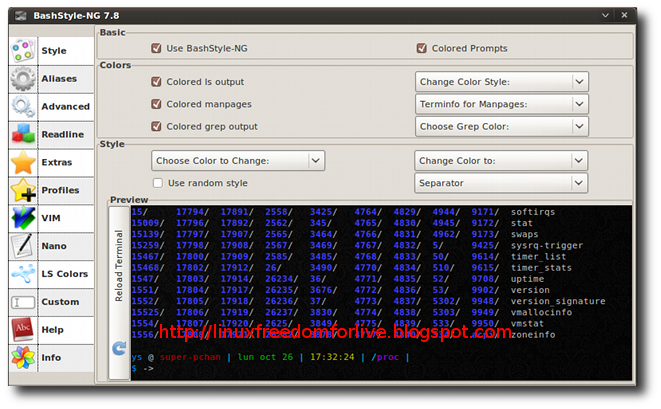Image resolution: width=661 pixels, height=409 pixels.
Task: Open the Separator dropdown
Action: pyautogui.click(x=501, y=183)
